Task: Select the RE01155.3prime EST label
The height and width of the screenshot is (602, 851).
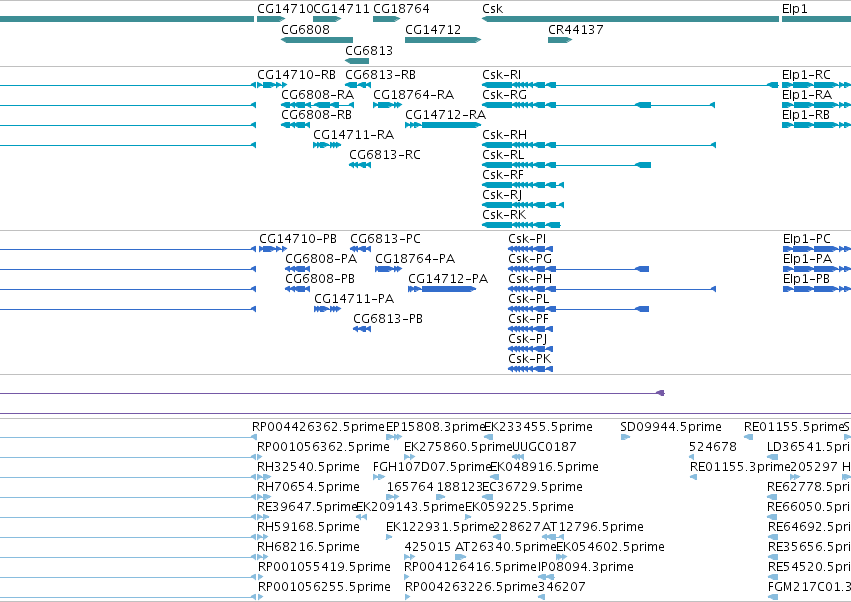Action: click(740, 468)
